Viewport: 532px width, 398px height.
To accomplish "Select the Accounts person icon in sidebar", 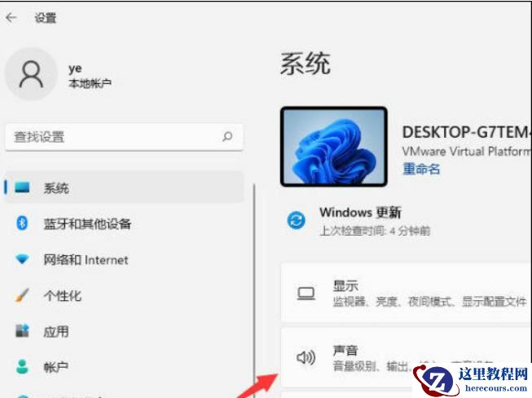I will (22, 367).
